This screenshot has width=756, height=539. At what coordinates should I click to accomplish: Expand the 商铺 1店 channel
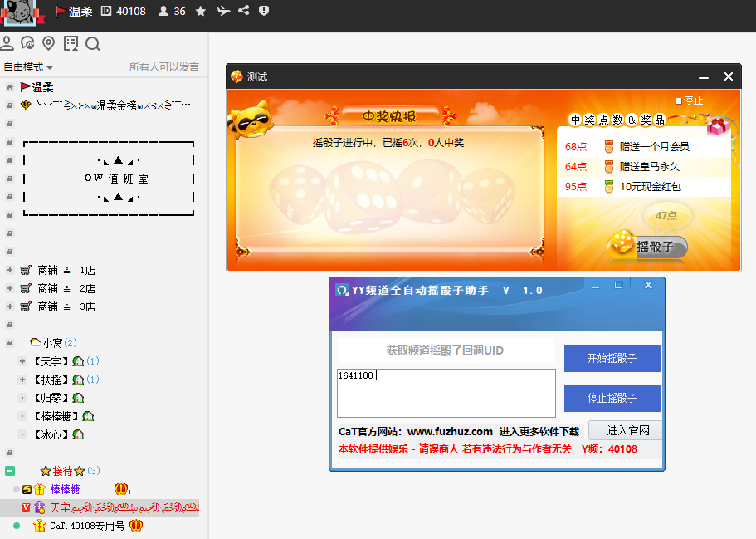10,270
